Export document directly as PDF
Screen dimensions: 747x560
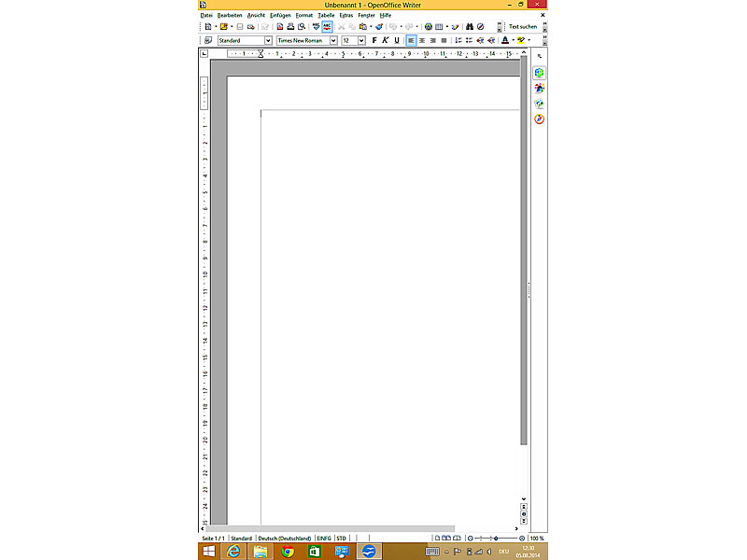(x=279, y=27)
